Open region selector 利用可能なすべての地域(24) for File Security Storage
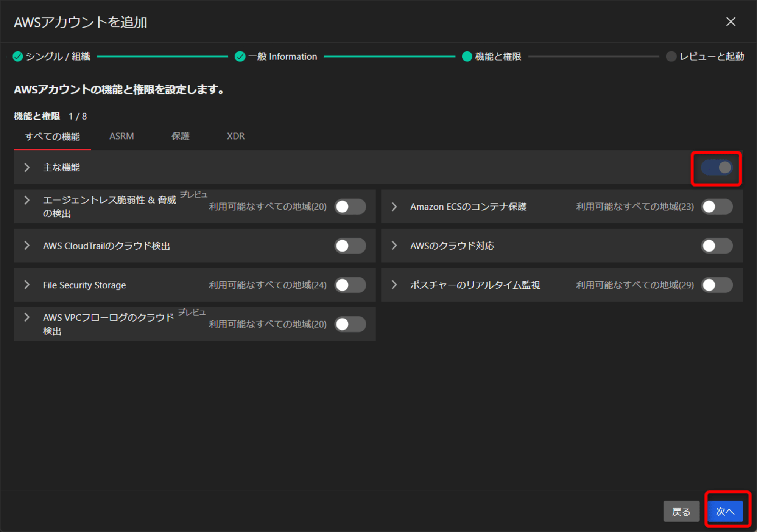 pos(268,285)
